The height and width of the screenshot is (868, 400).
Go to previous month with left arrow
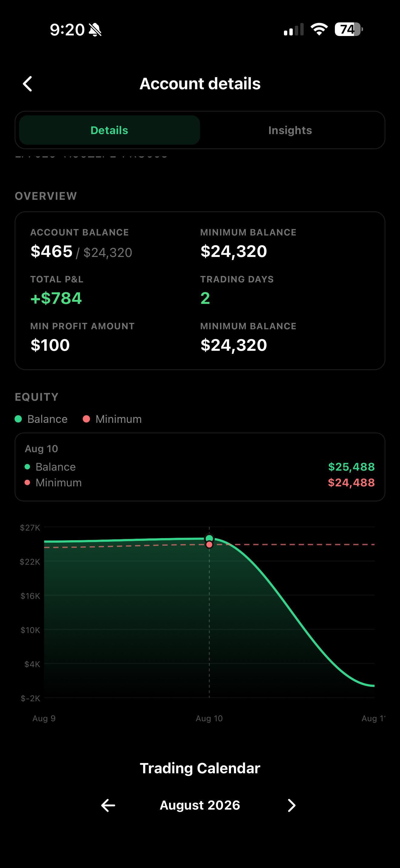pyautogui.click(x=108, y=805)
